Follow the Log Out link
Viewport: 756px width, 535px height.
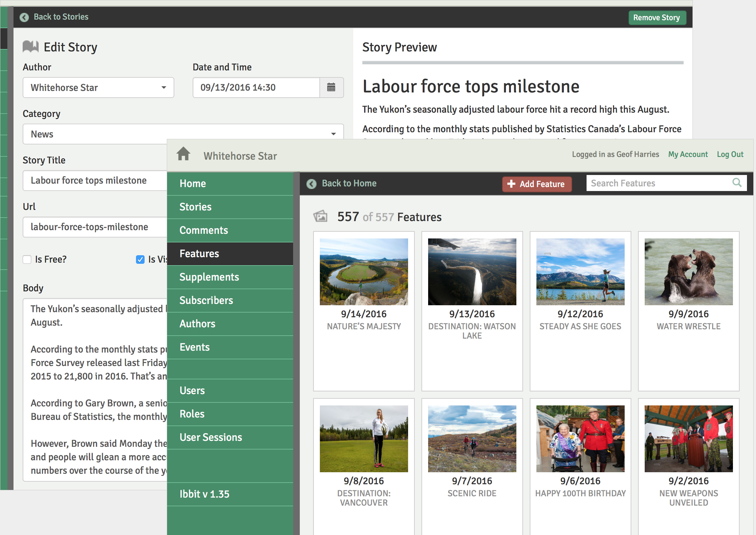pos(730,154)
